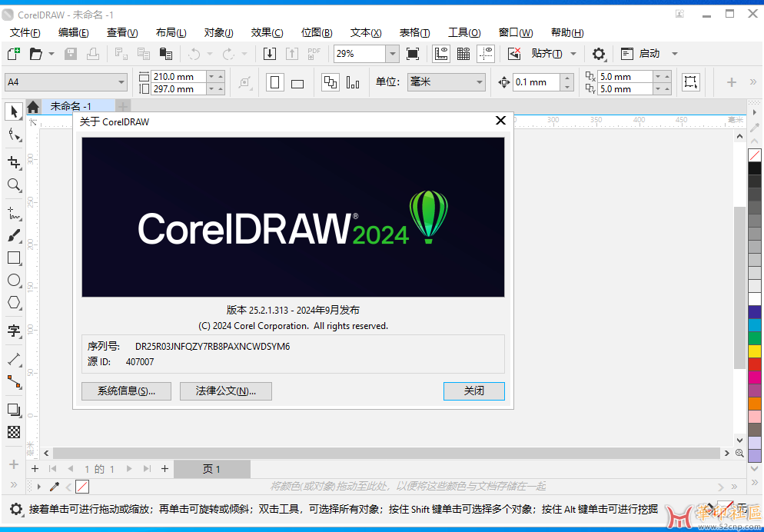Screen dimensions: 764x532
Task: Open document palette flyout triangle
Action: pos(39,486)
